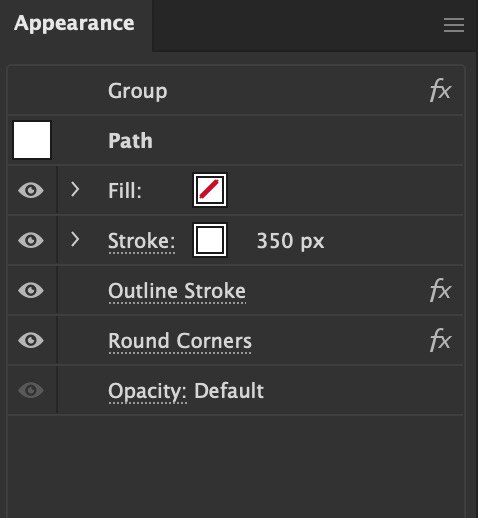The width and height of the screenshot is (478, 518).
Task: Open the Stroke panel via underlined label
Action: click(141, 241)
